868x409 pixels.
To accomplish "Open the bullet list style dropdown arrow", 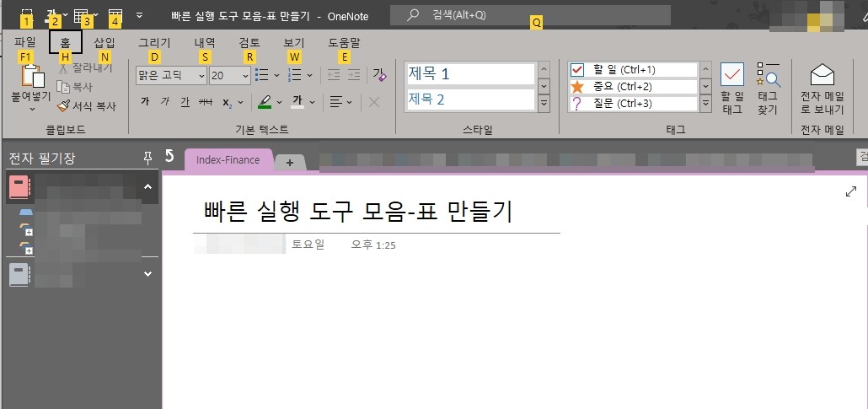I will point(276,75).
